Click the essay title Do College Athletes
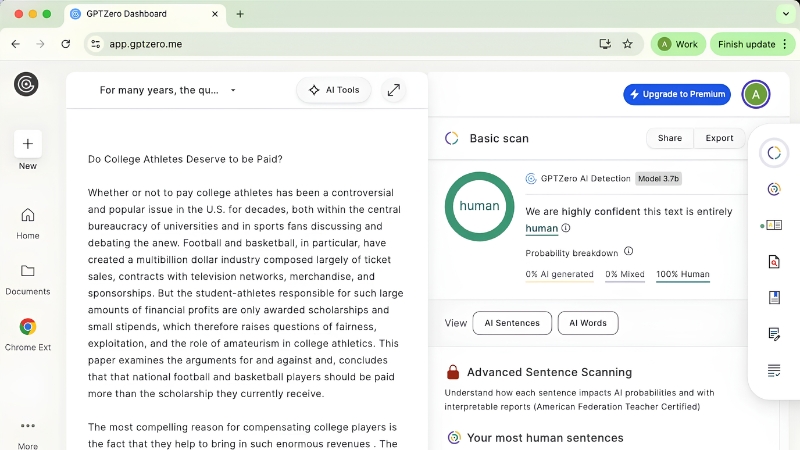The width and height of the screenshot is (800, 450). coord(185,159)
